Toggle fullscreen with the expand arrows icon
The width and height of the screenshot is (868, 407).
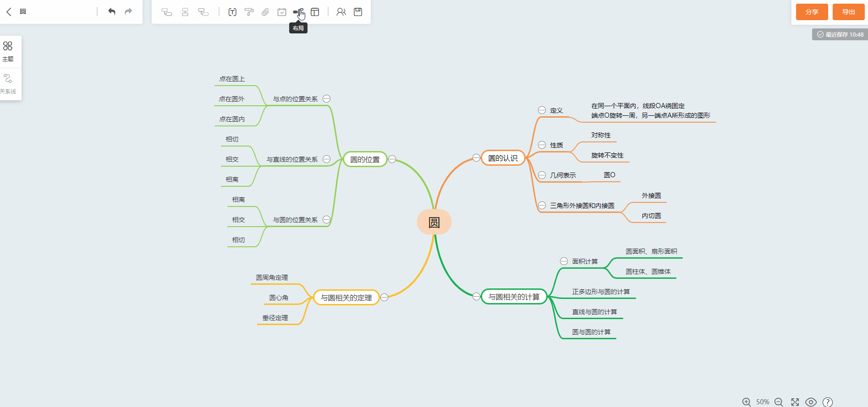tap(795, 402)
